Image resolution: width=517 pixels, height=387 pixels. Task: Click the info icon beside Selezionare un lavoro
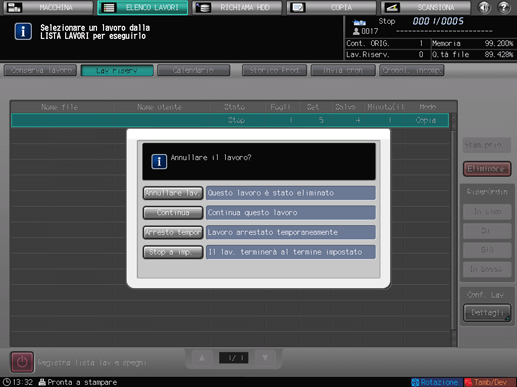point(23,32)
